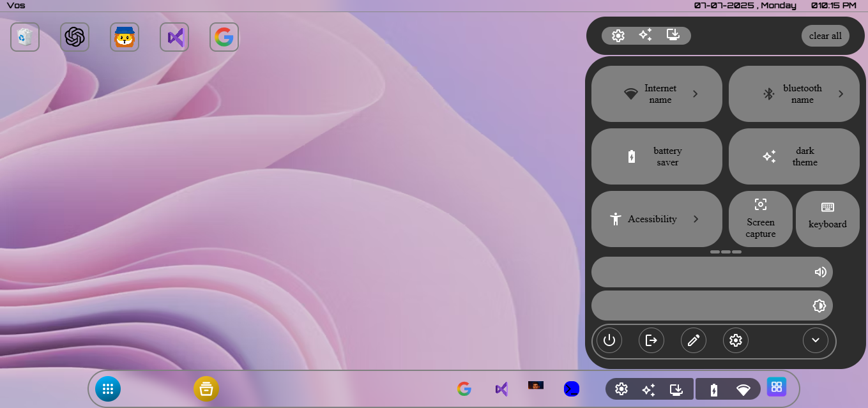Click the download-to-device icon beside clear all
This screenshot has width=868, height=408.
(672, 35)
